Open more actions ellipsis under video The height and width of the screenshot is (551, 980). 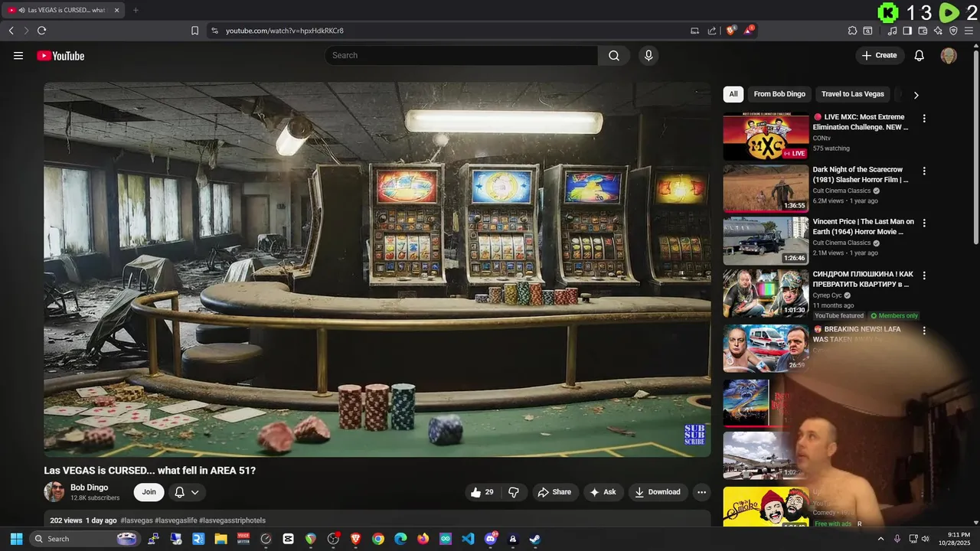click(701, 492)
